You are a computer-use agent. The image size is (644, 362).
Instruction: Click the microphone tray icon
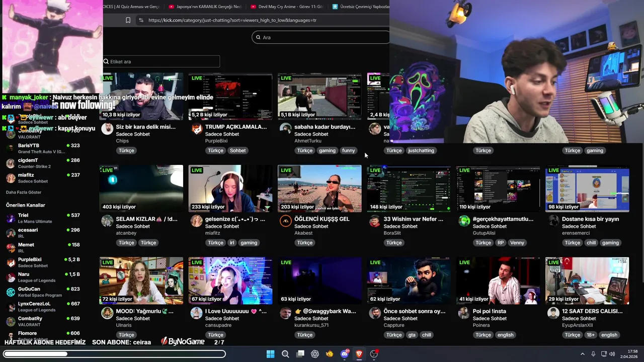pyautogui.click(x=593, y=354)
